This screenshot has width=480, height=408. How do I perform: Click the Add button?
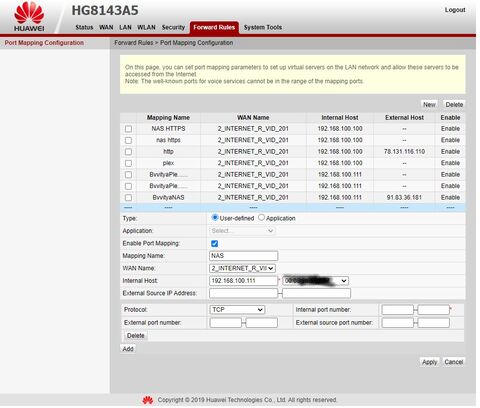(x=128, y=349)
